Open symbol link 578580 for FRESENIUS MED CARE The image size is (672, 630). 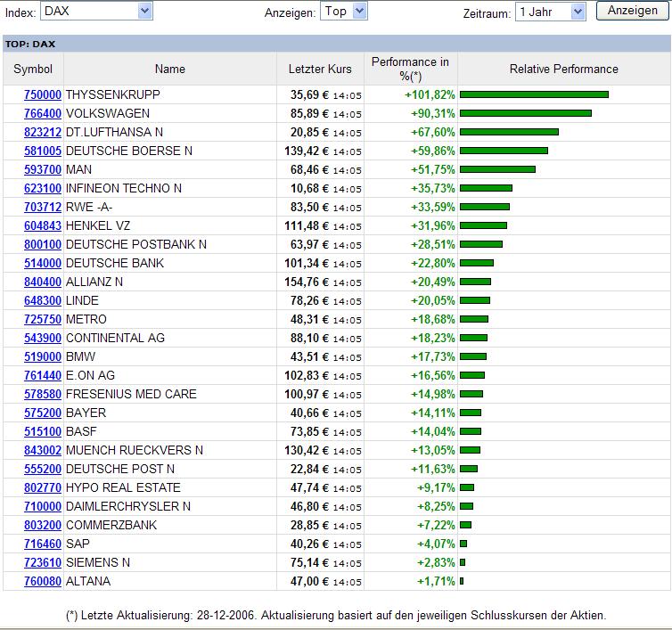click(43, 394)
